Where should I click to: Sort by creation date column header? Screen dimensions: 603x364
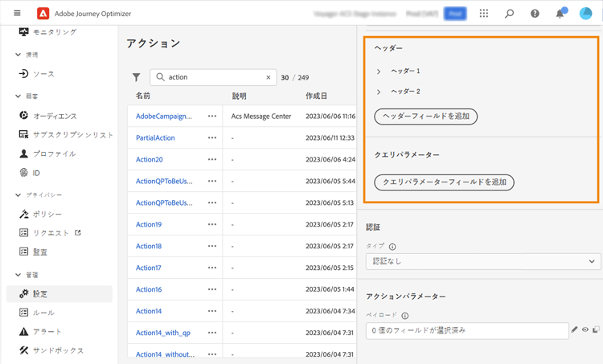[x=317, y=96]
